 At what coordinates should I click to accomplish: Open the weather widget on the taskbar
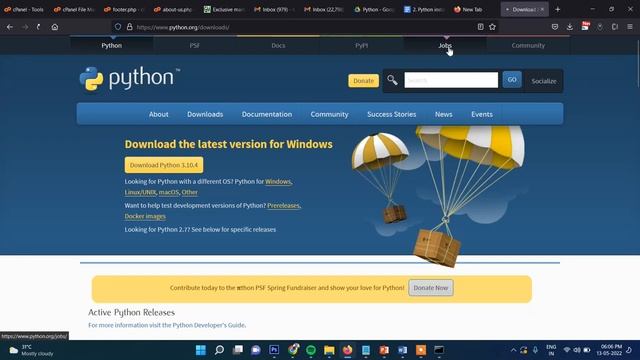pyautogui.click(x=31, y=350)
